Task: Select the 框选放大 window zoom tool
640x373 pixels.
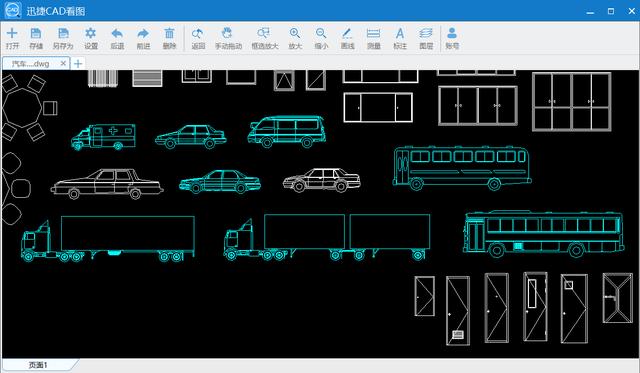Action: [x=264, y=38]
